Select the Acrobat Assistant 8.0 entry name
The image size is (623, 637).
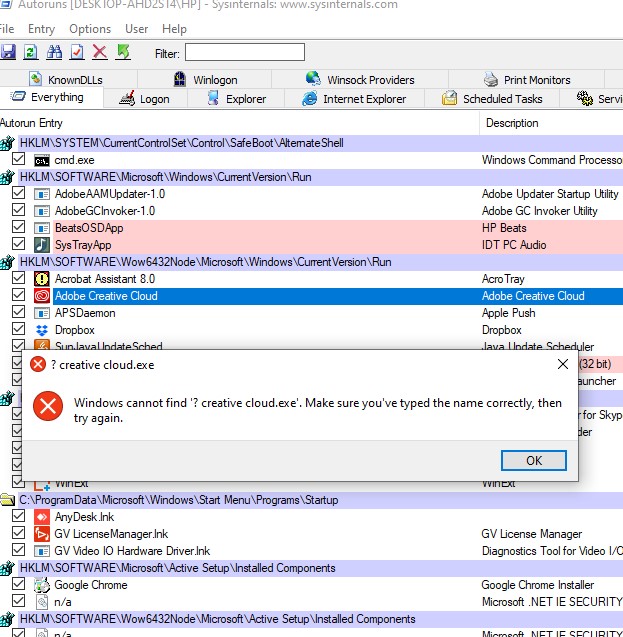tap(105, 279)
